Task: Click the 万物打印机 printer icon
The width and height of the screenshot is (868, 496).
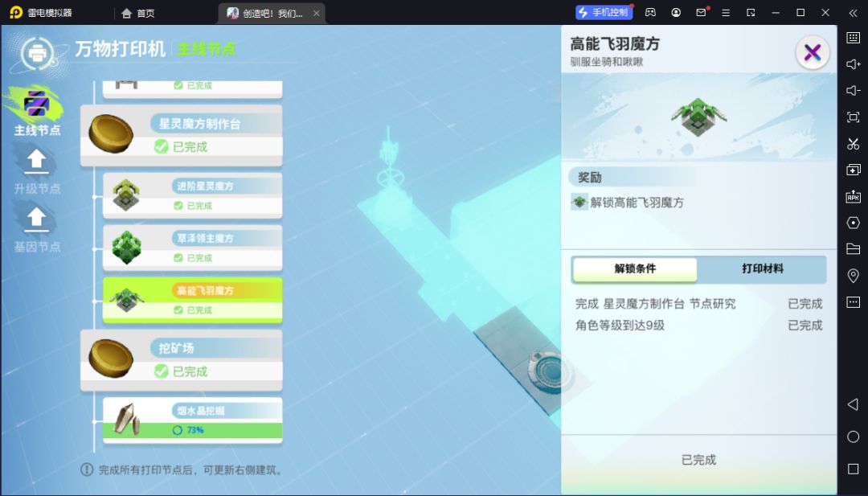Action: (x=37, y=53)
